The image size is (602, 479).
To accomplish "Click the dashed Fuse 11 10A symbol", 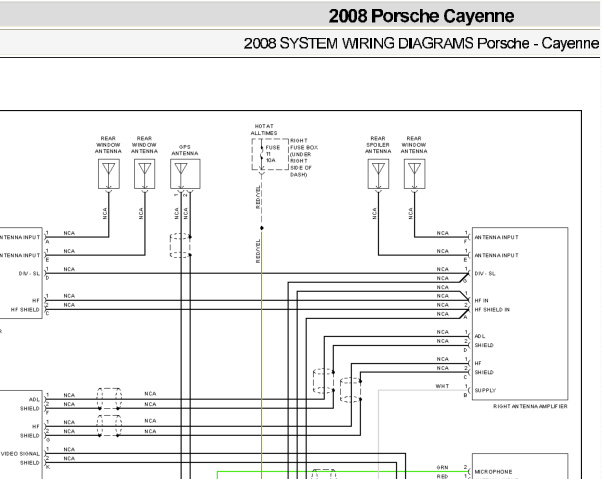I will click(270, 154).
